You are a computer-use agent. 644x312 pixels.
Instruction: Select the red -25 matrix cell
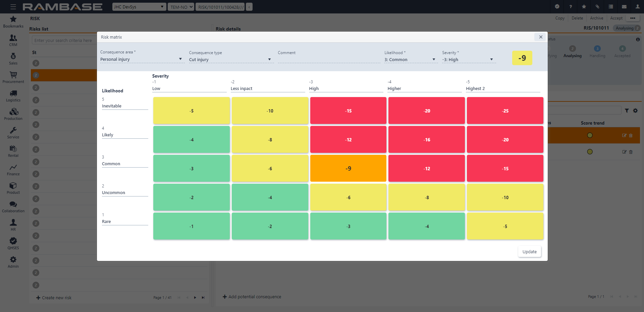[x=505, y=111]
